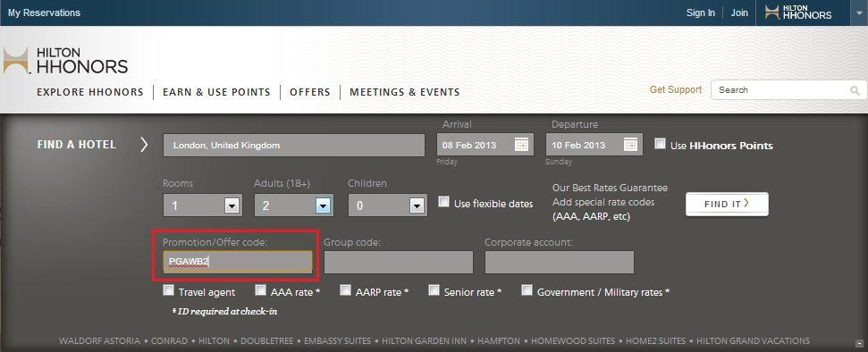The image size is (868, 352).
Task: Click the search magnifier icon
Action: coord(855,91)
